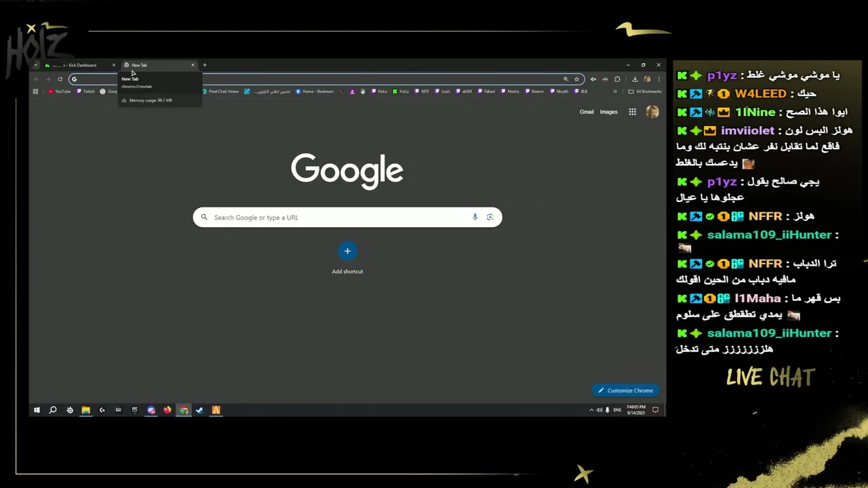Click the taskbar search magnifier
This screenshot has height=488, width=868.
(x=53, y=410)
